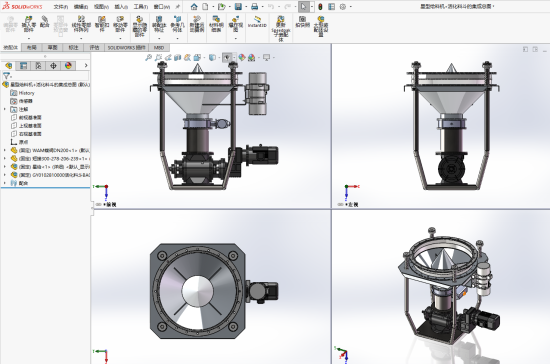550x364 pixels.
Task: Switch to the 草图 (Sketch) ribbon tab
Action: (x=53, y=47)
